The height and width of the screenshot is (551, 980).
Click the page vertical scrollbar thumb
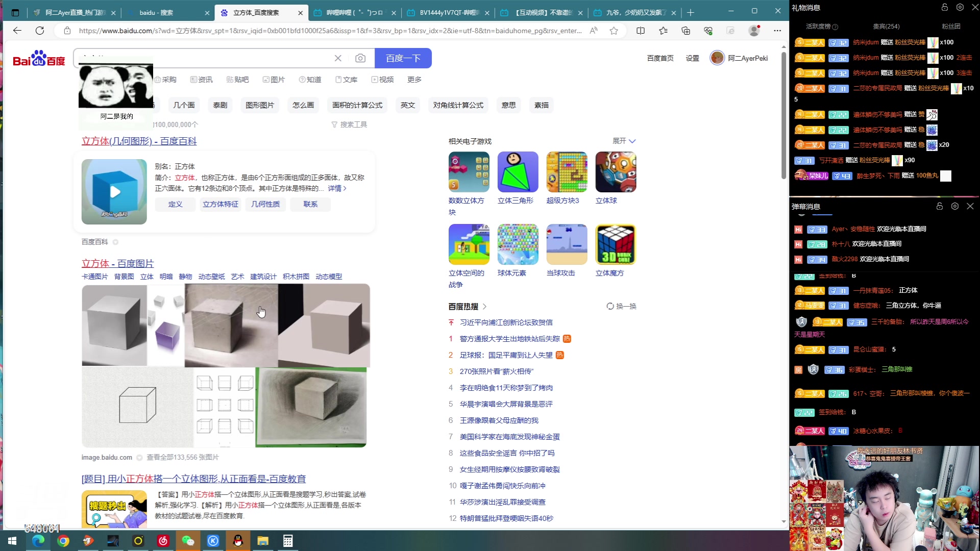pyautogui.click(x=784, y=114)
